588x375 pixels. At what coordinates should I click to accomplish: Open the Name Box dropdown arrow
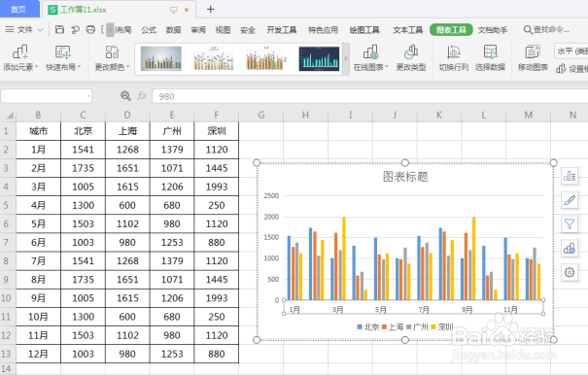pyautogui.click(x=88, y=96)
